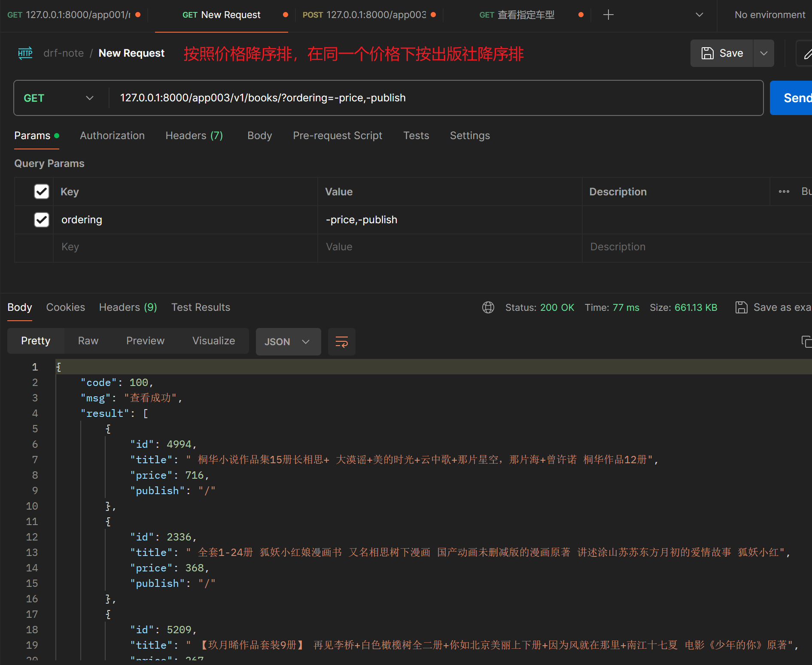812x665 pixels.
Task: Expand the tab list chevron
Action: pyautogui.click(x=699, y=15)
